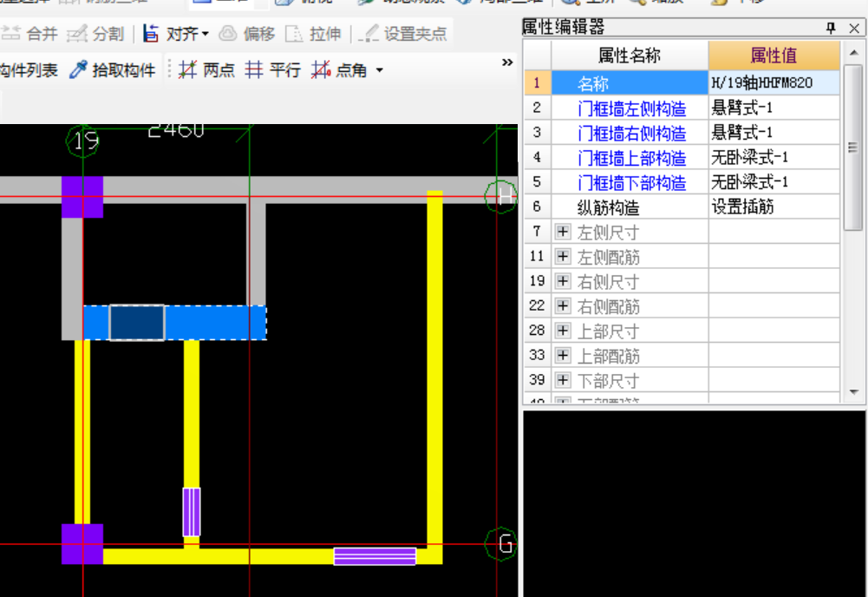The height and width of the screenshot is (597, 868).
Task: Click the Stretch (拉伸) tool
Action: click(x=313, y=34)
